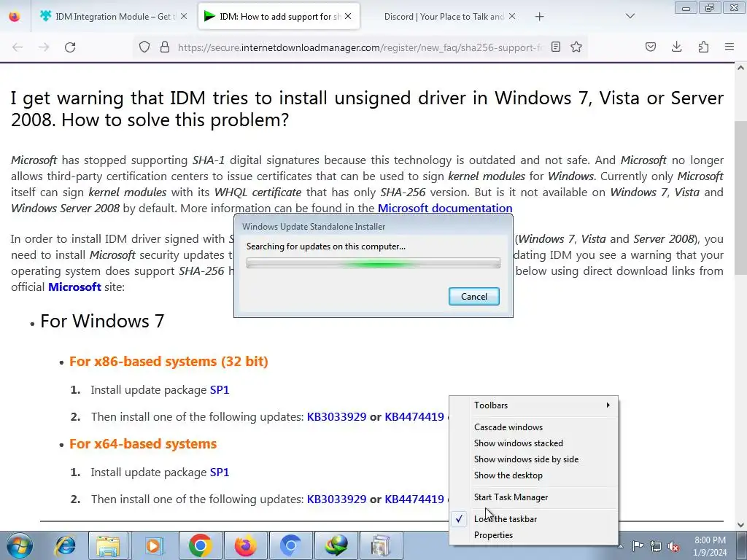Open SP1 link under x64-based systems
Image resolution: width=747 pixels, height=560 pixels.
tap(220, 472)
